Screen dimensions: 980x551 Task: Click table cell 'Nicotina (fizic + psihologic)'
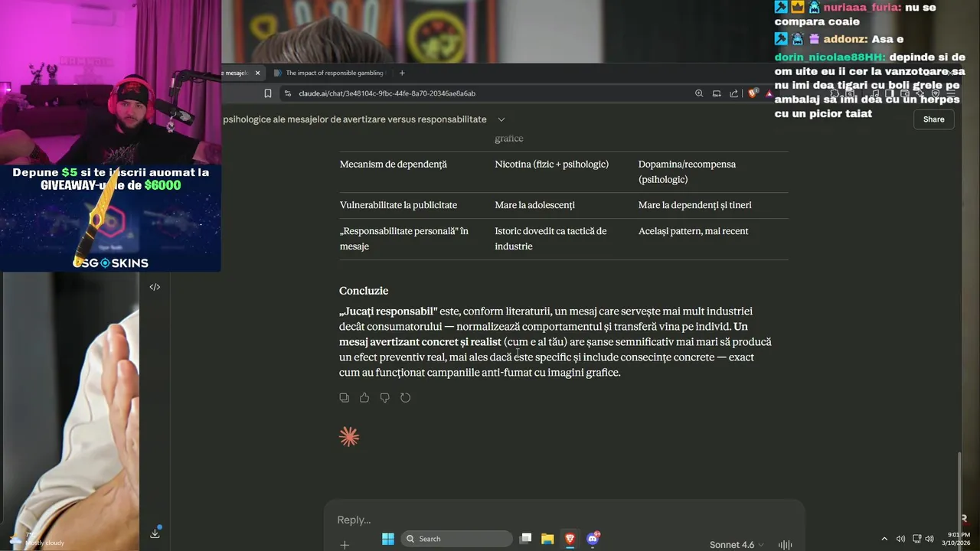[551, 165]
